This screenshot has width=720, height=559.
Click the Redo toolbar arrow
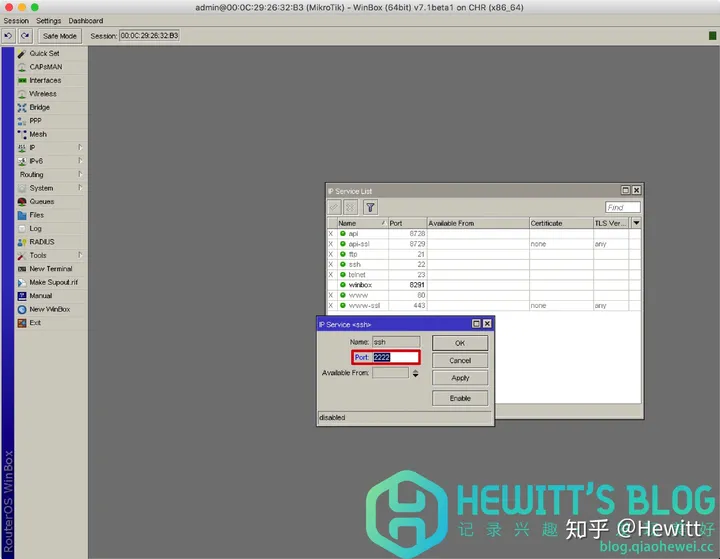click(x=25, y=36)
